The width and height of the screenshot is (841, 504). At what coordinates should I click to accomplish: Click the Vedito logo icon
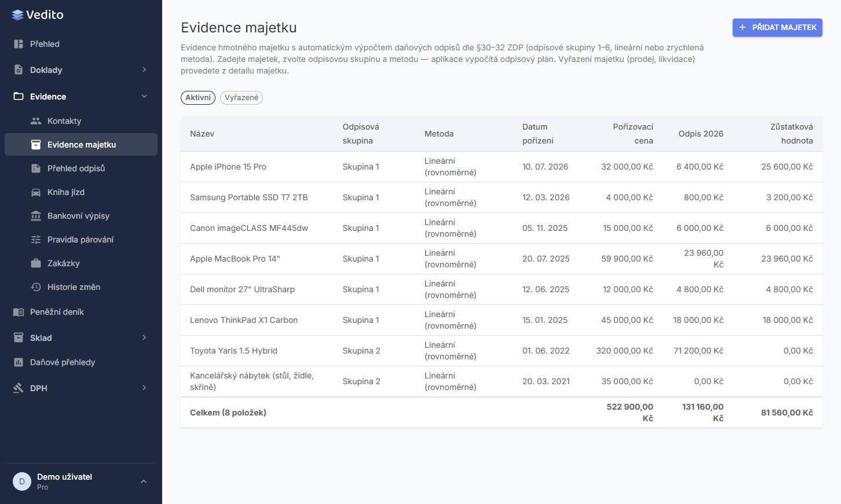[x=18, y=15]
